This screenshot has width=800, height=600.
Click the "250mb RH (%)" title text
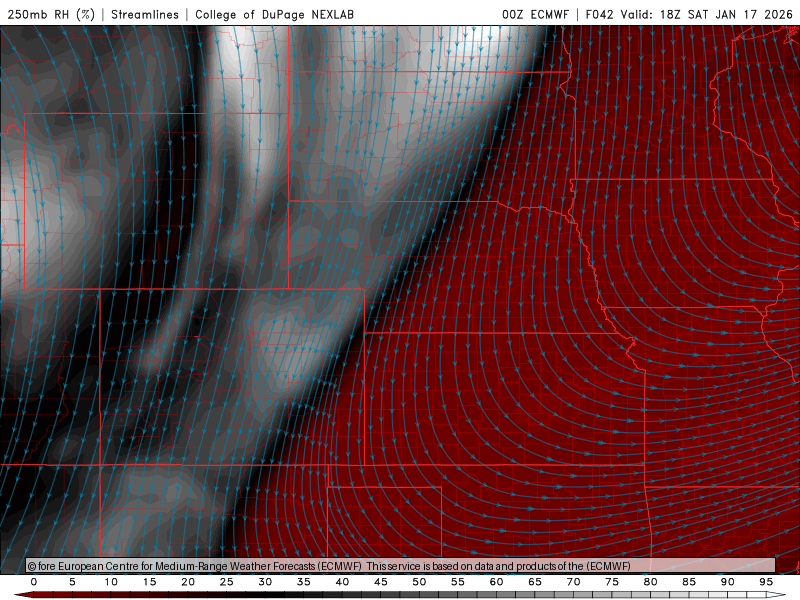pos(51,14)
